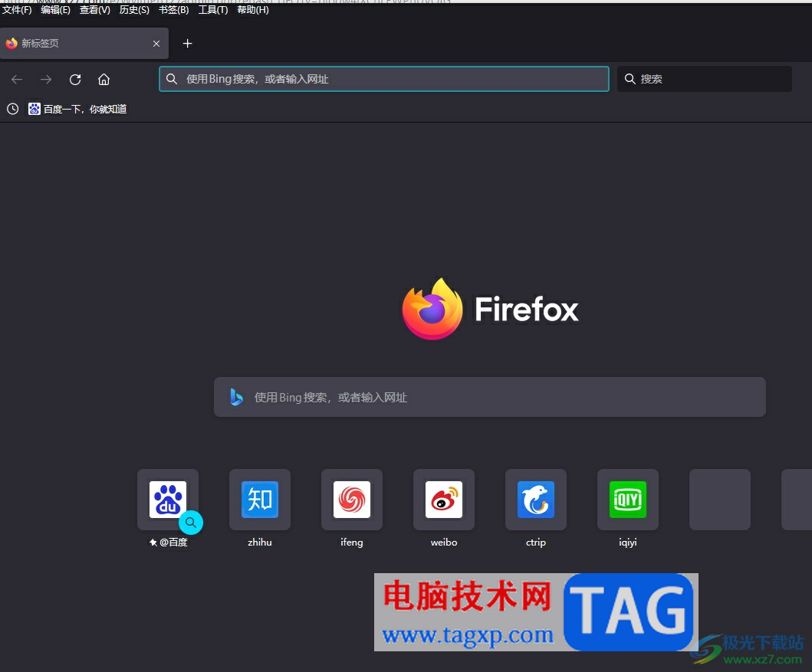Open the 历史(S) menu
This screenshot has width=812, height=672.
(134, 10)
